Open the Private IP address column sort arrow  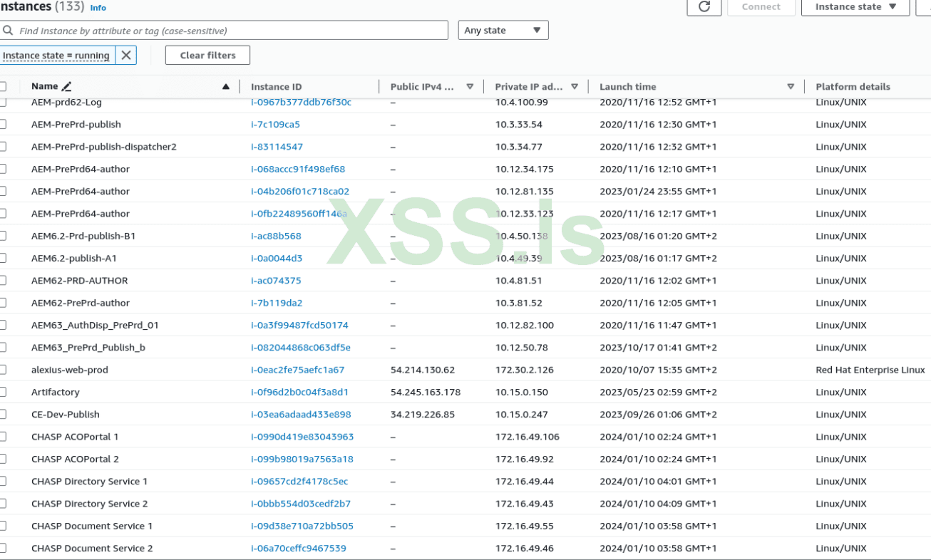click(x=575, y=87)
